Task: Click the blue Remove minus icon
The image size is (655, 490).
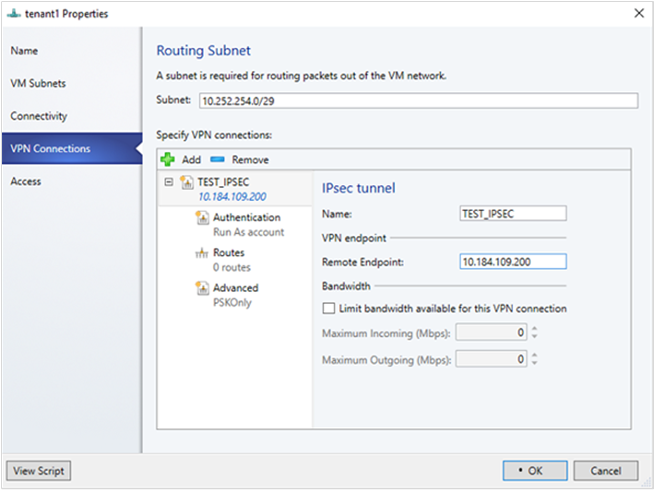Action: point(218,160)
